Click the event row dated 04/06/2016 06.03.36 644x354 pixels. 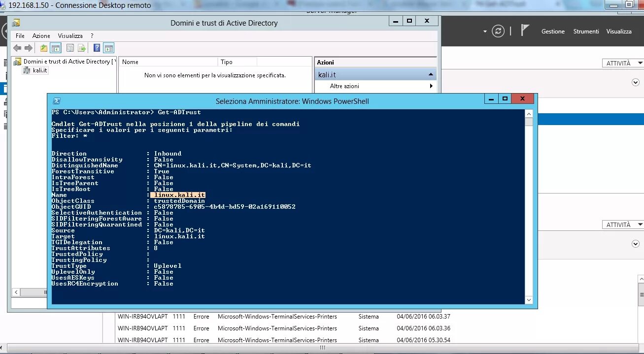pyautogui.click(x=284, y=328)
